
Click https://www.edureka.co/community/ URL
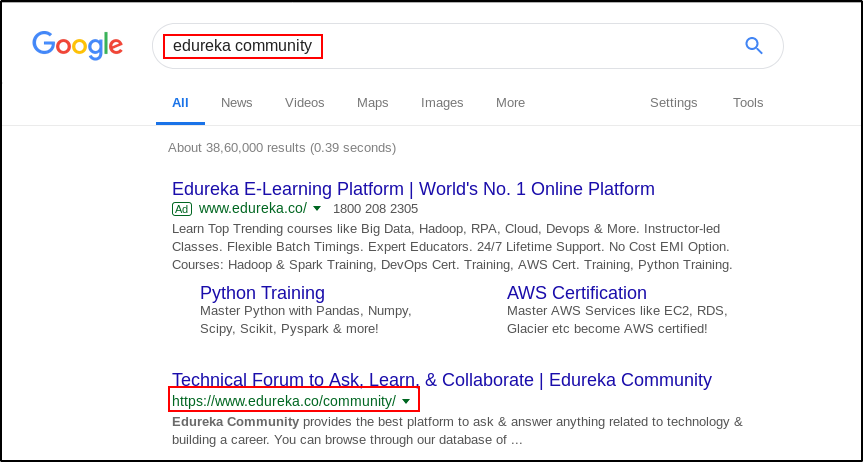pyautogui.click(x=284, y=401)
